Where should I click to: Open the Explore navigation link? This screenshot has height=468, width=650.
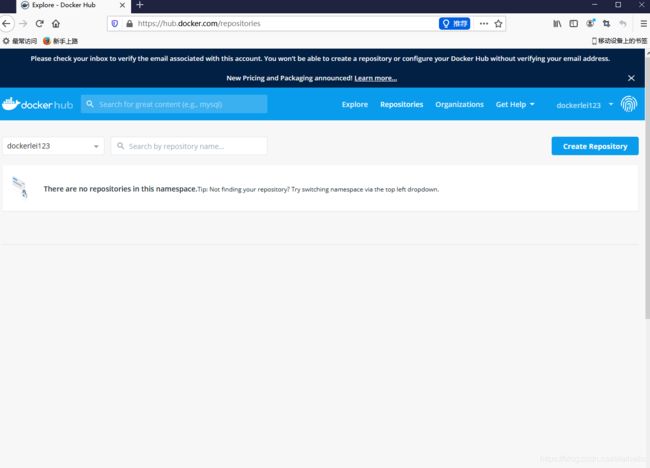coord(355,104)
